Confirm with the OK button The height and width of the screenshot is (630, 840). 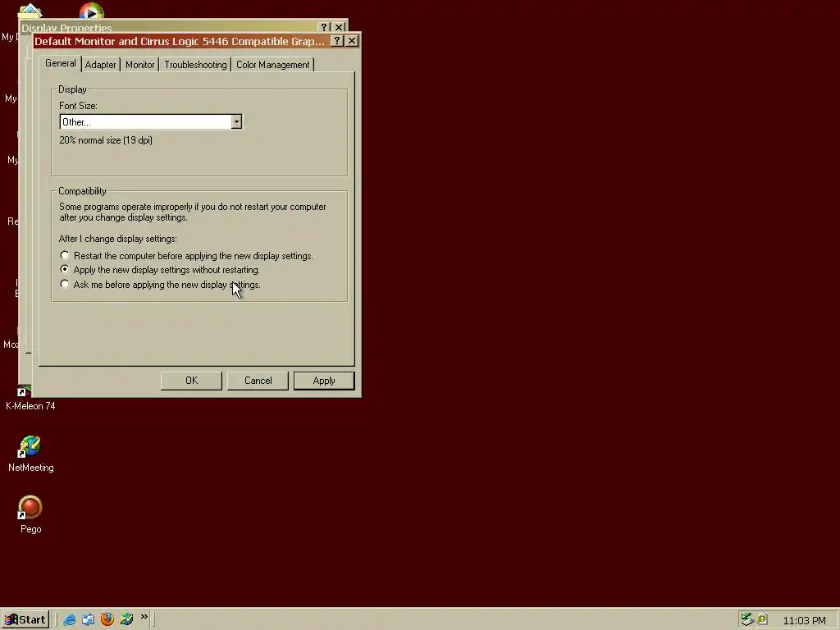coord(191,381)
